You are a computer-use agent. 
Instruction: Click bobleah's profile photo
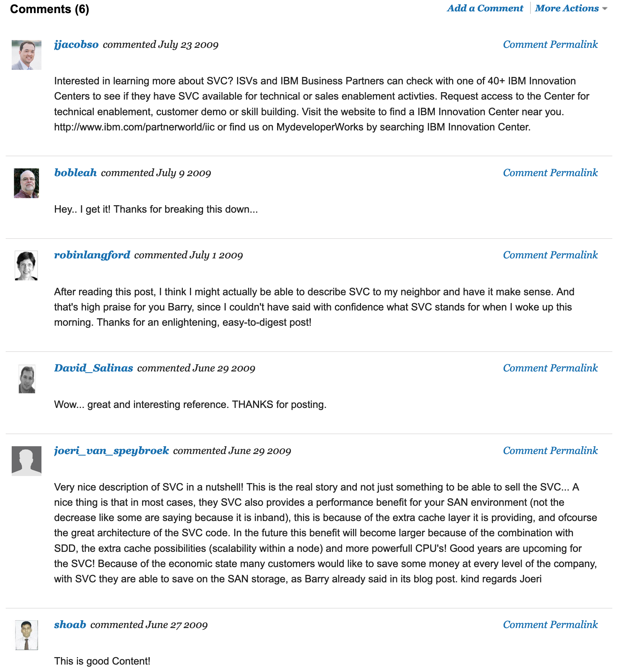tap(27, 183)
